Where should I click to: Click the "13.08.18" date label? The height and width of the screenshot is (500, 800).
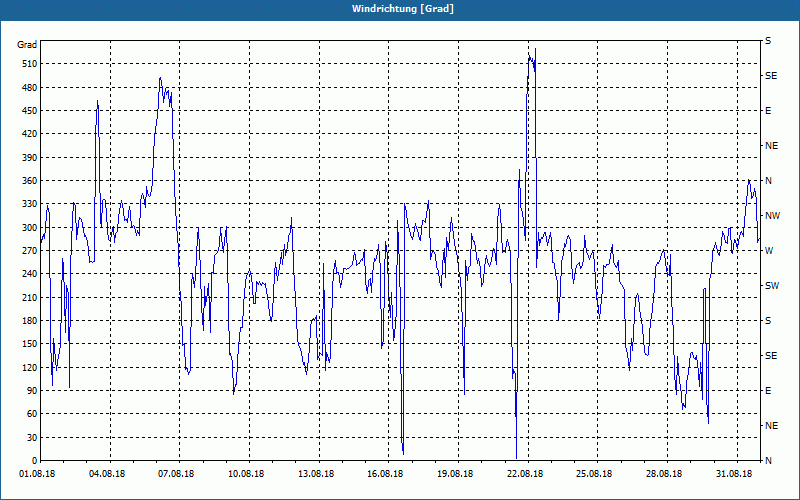[x=316, y=474]
